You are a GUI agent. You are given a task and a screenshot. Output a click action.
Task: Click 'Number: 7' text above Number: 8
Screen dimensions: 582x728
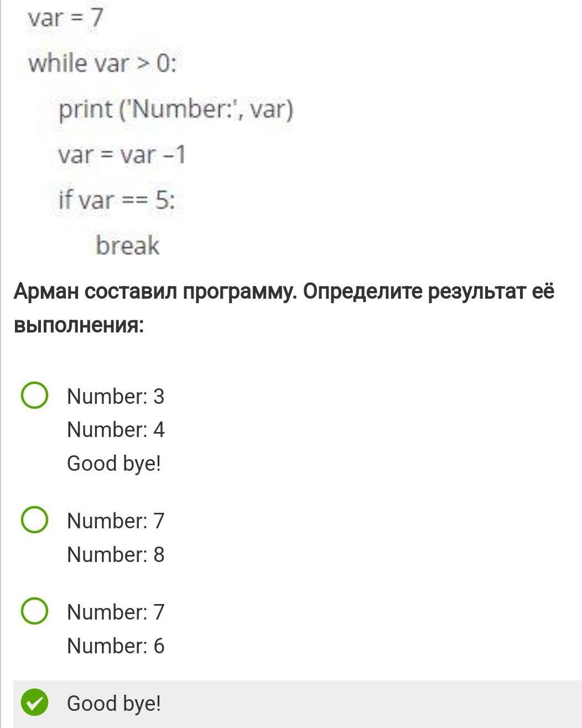[x=116, y=521]
